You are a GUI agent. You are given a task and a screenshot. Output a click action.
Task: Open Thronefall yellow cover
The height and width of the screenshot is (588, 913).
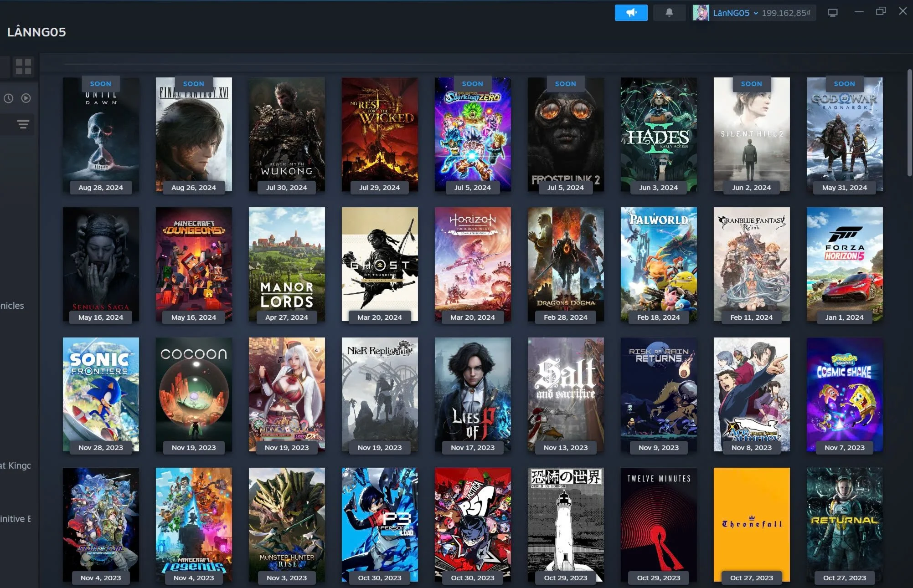click(x=752, y=525)
